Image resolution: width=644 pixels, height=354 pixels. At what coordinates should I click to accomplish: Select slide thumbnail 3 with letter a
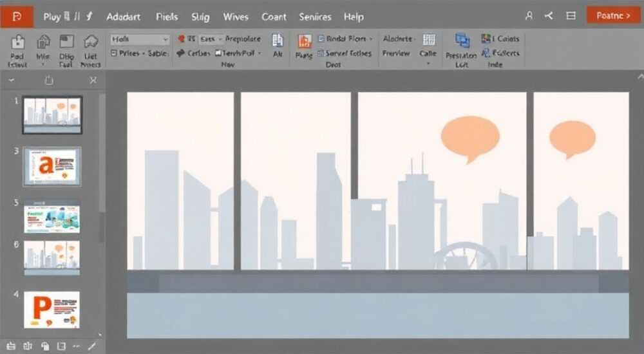(52, 167)
